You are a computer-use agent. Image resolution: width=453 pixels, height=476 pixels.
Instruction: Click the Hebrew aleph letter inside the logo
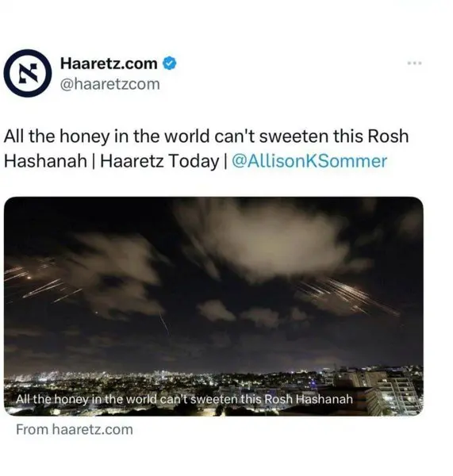click(28, 74)
